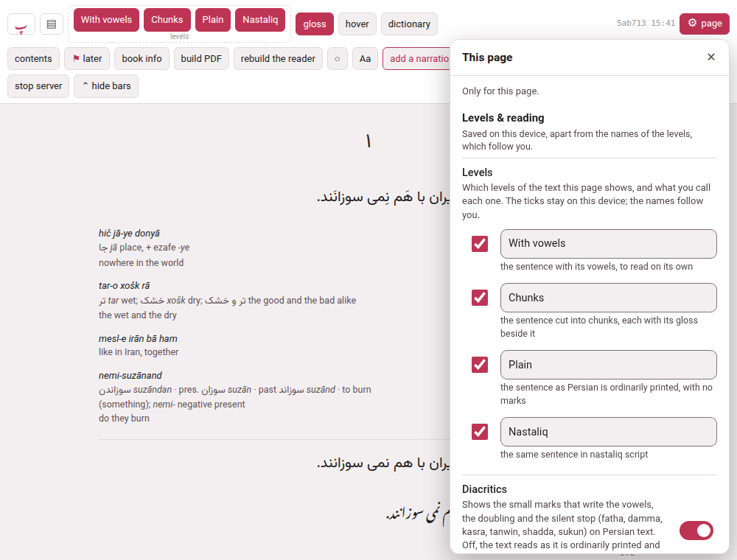The image size is (737, 560).
Task: Click rebuild the reader button
Action: click(278, 59)
